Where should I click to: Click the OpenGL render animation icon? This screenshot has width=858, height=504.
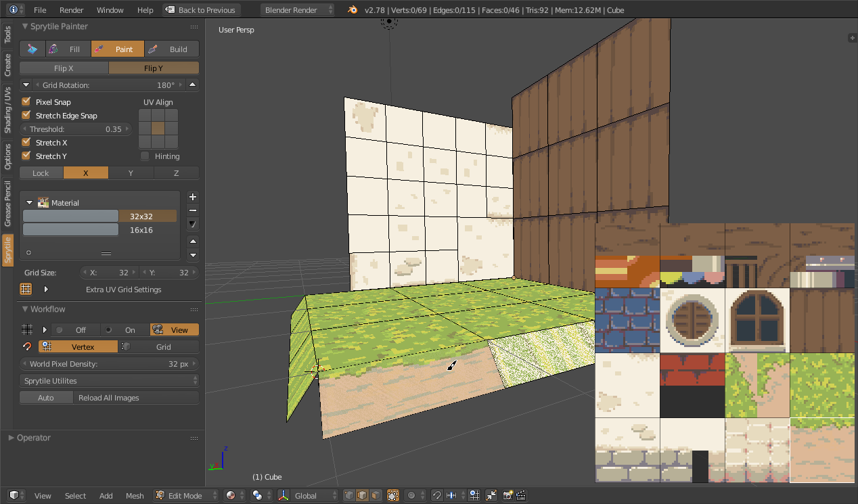[521, 495]
